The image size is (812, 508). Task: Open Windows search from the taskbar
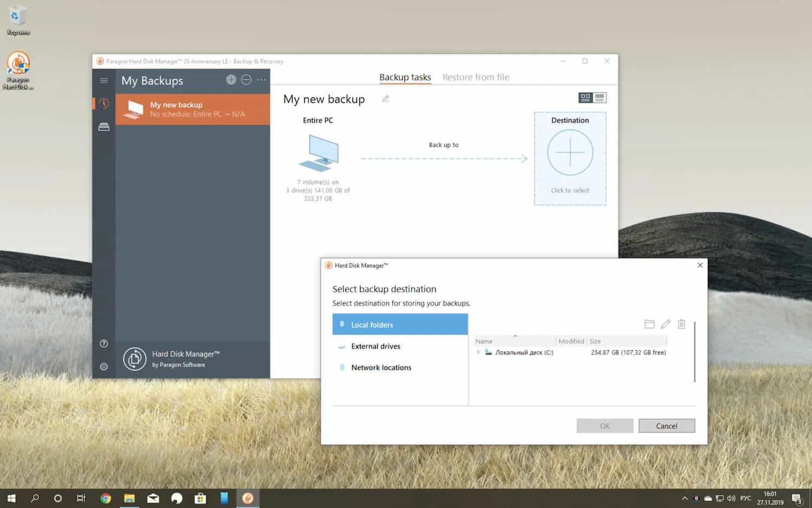point(35,498)
